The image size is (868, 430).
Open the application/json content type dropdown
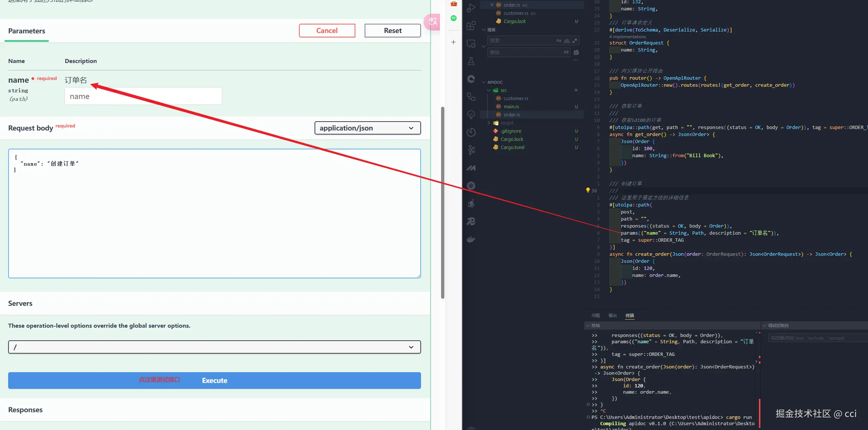point(367,128)
